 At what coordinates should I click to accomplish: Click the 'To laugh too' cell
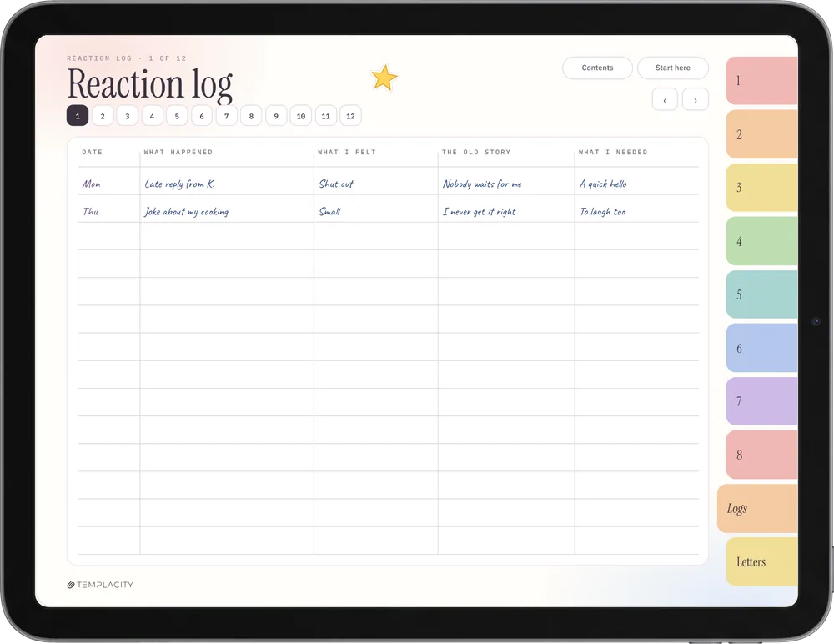pyautogui.click(x=603, y=212)
